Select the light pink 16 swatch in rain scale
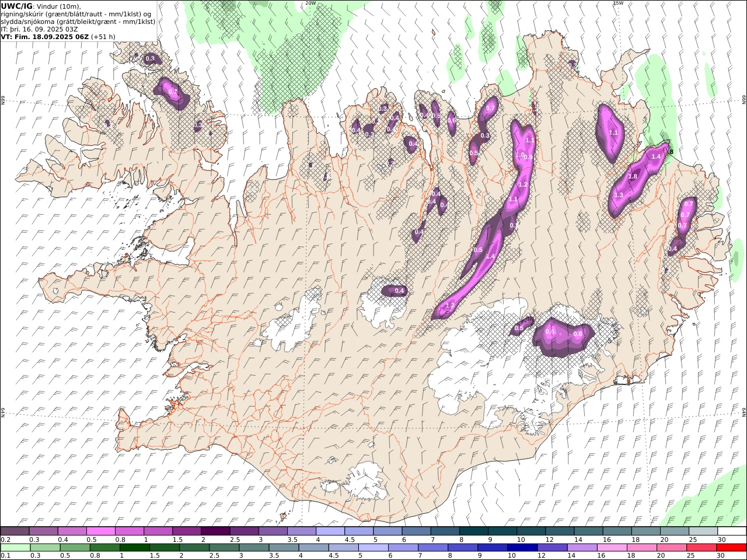 click(x=612, y=548)
